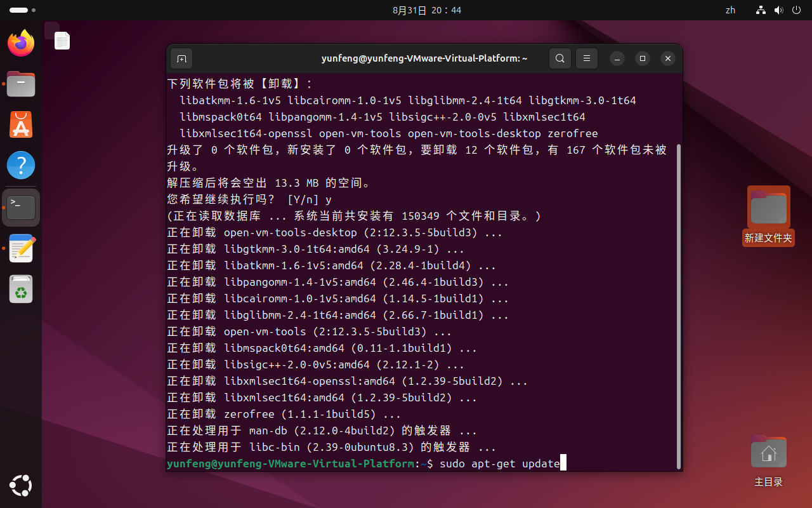This screenshot has width=812, height=508.
Task: Open the Help icon in dock
Action: coord(21,165)
